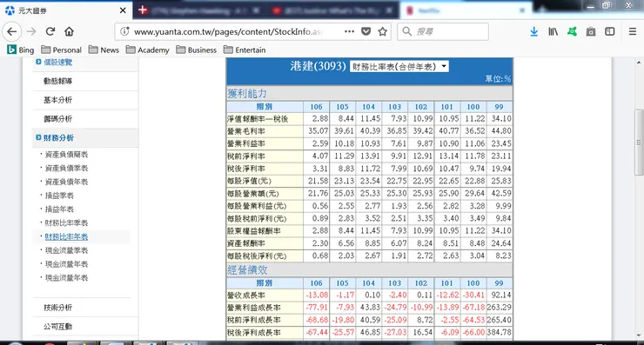Click the green extension icon in toolbar
The image size is (644, 345).
(x=572, y=31)
